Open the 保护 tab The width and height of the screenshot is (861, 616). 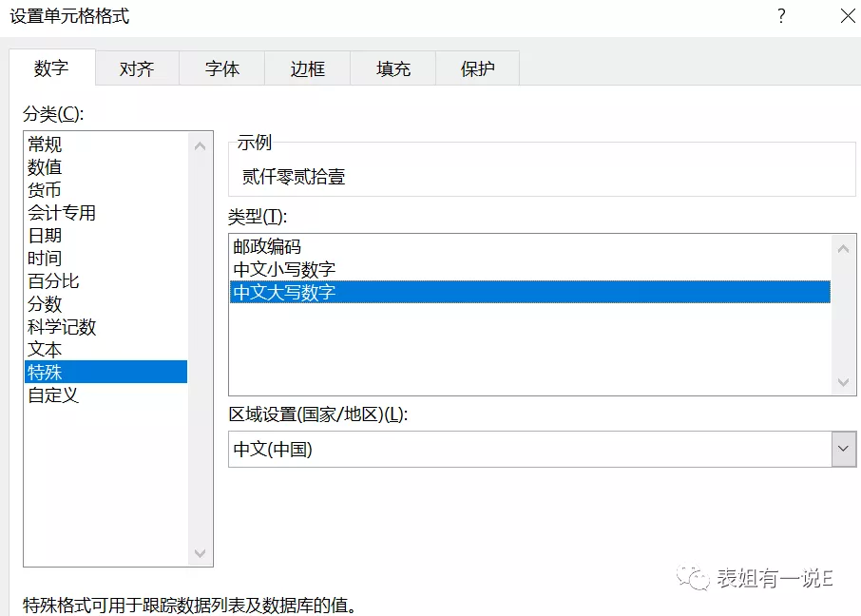pyautogui.click(x=478, y=68)
